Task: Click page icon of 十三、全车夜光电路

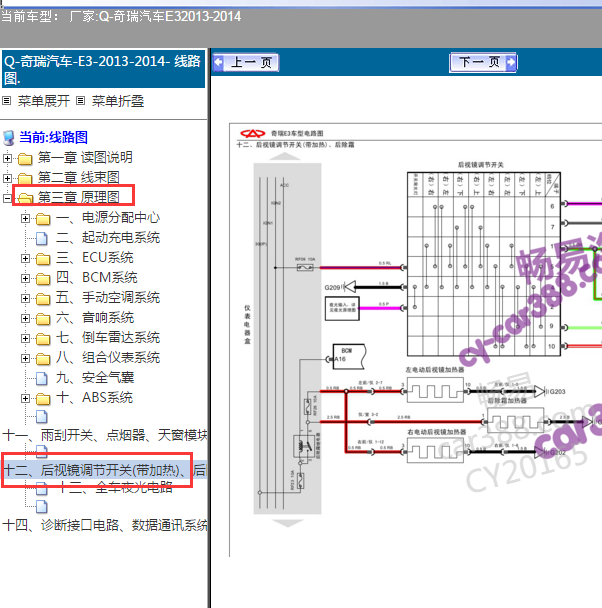Action: pos(42,489)
